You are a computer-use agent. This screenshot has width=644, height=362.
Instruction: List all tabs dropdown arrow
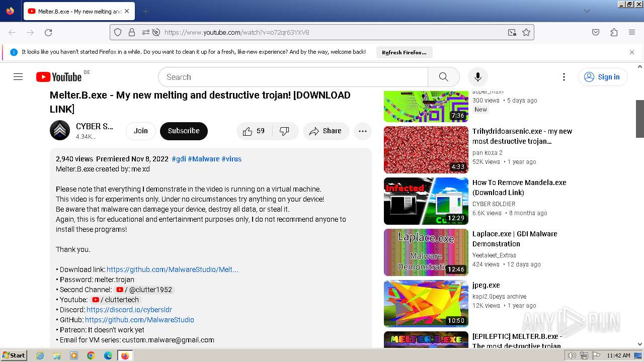[x=587, y=11]
